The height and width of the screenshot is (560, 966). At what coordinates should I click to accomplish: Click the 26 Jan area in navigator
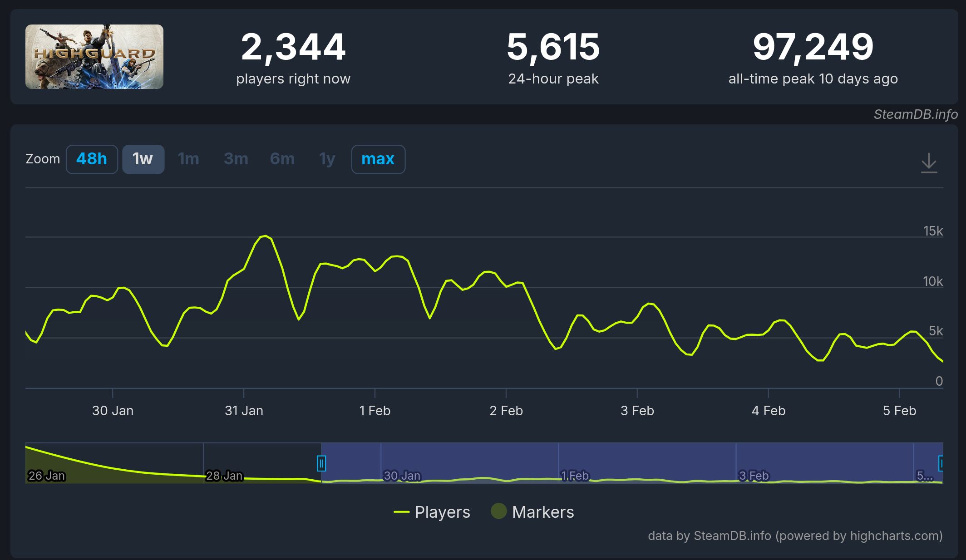point(46,475)
